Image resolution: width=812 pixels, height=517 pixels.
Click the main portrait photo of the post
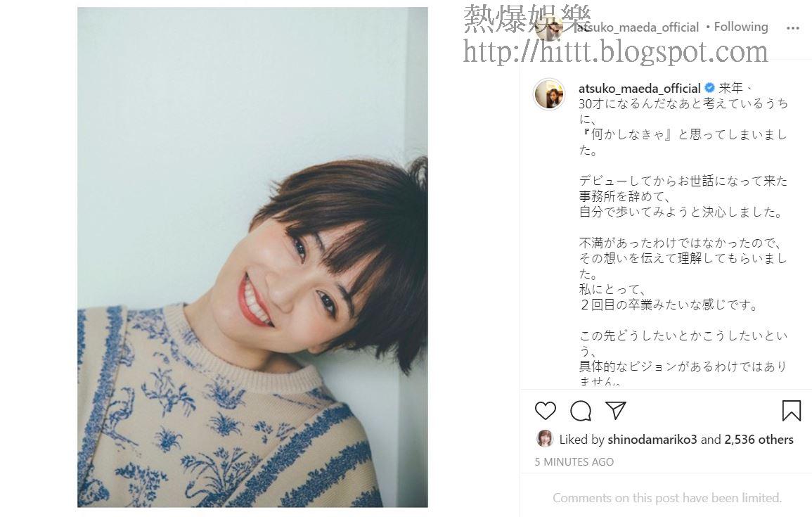252,257
